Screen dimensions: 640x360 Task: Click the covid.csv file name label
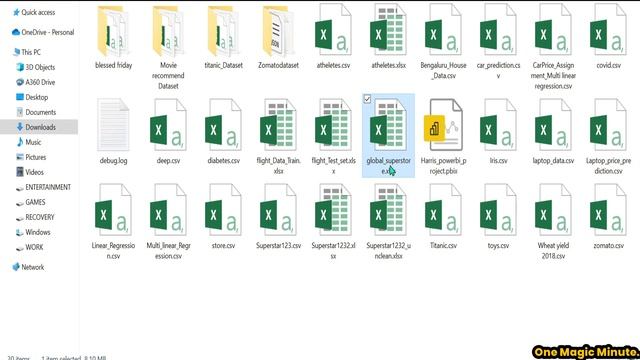point(609,65)
